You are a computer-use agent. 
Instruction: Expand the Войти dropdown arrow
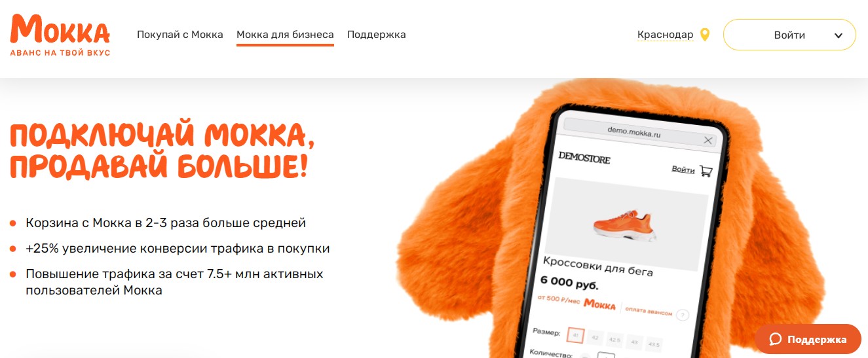838,35
